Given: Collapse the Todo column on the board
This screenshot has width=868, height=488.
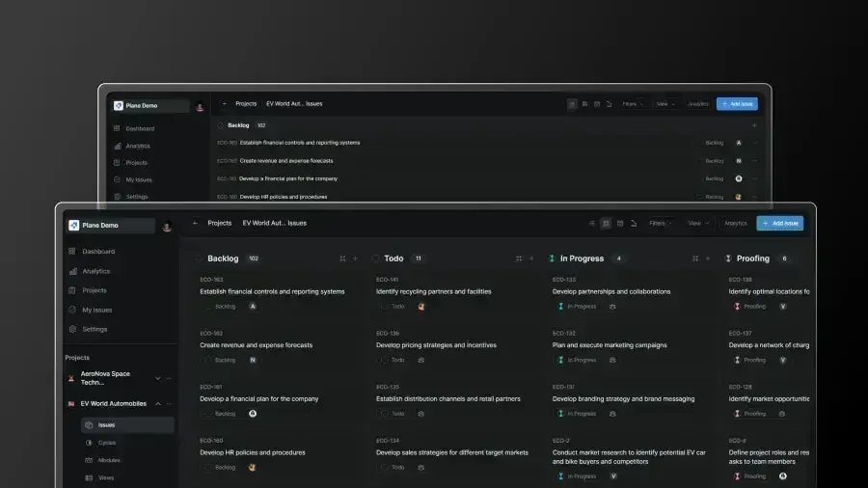Looking at the screenshot, I should (x=519, y=258).
